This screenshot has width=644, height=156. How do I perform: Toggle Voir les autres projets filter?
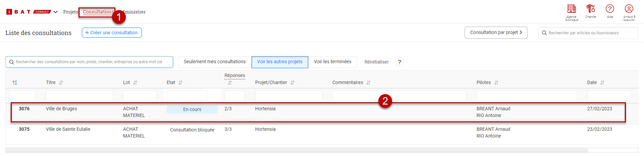280,62
